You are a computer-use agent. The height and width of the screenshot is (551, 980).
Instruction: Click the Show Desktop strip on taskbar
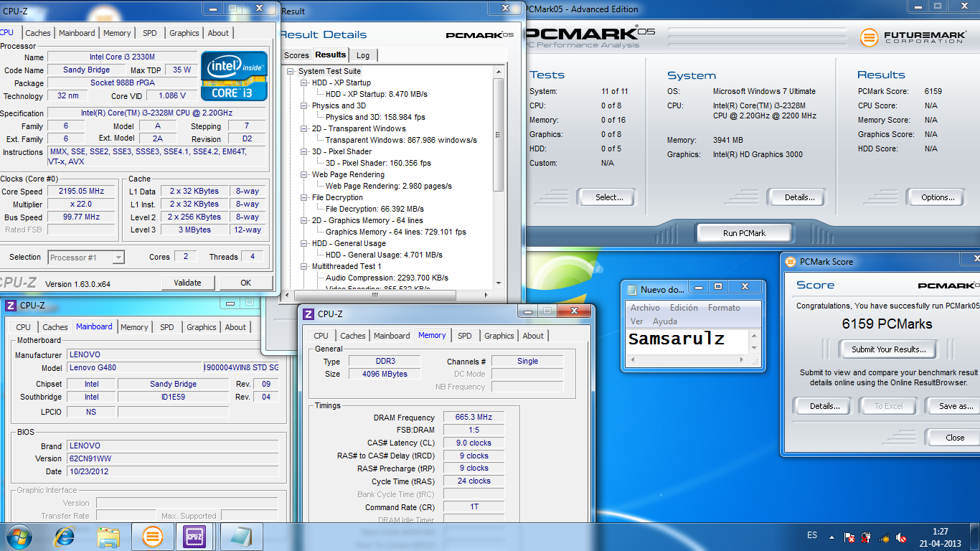pos(975,537)
